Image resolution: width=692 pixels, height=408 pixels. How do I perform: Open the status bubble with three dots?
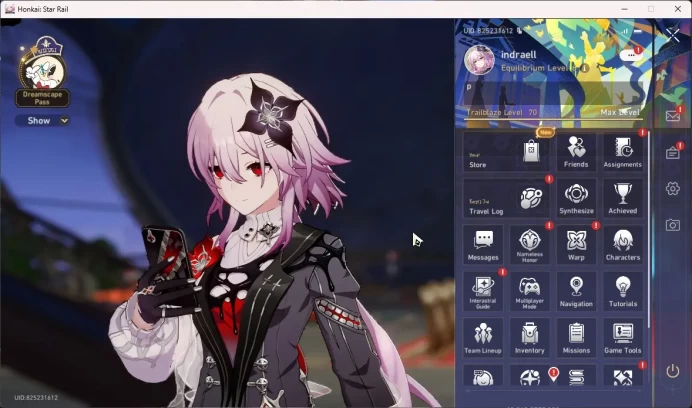631,55
